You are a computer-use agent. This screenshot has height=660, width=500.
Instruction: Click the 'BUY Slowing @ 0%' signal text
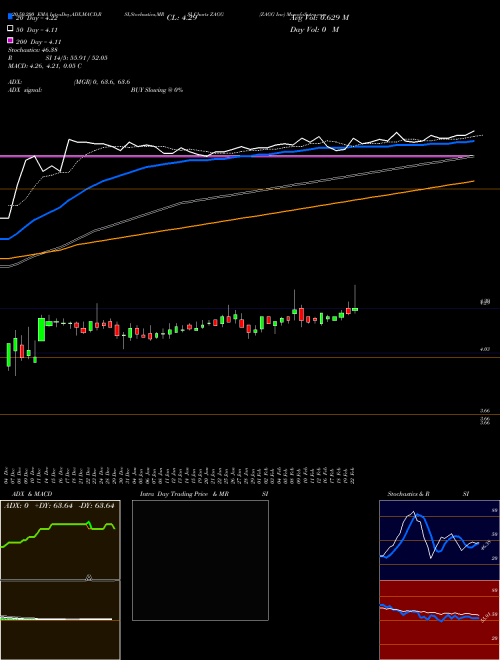click(157, 90)
